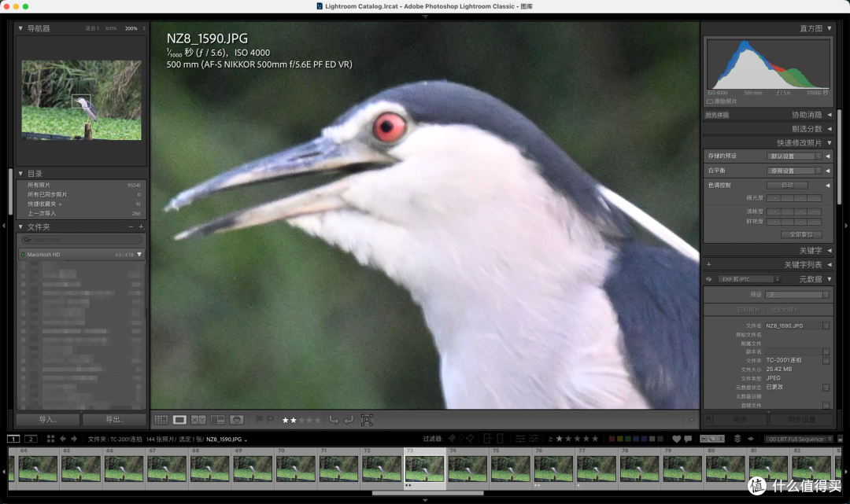The width and height of the screenshot is (850, 504).
Task: Expand the 协助消除 panel
Action: click(x=830, y=115)
